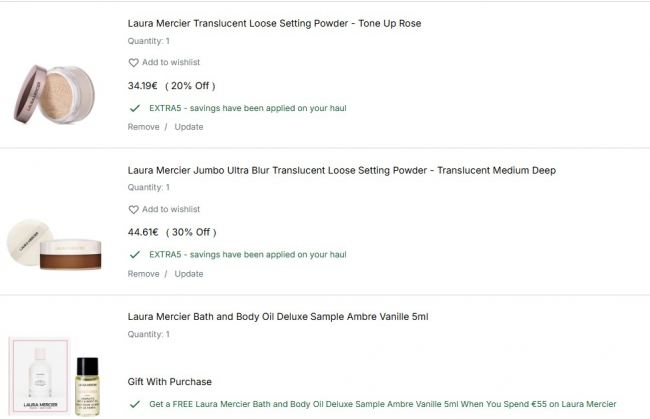650x419 pixels.
Task: Open the Jumbo Ultra Blur Setting Powder title
Action: (341, 170)
